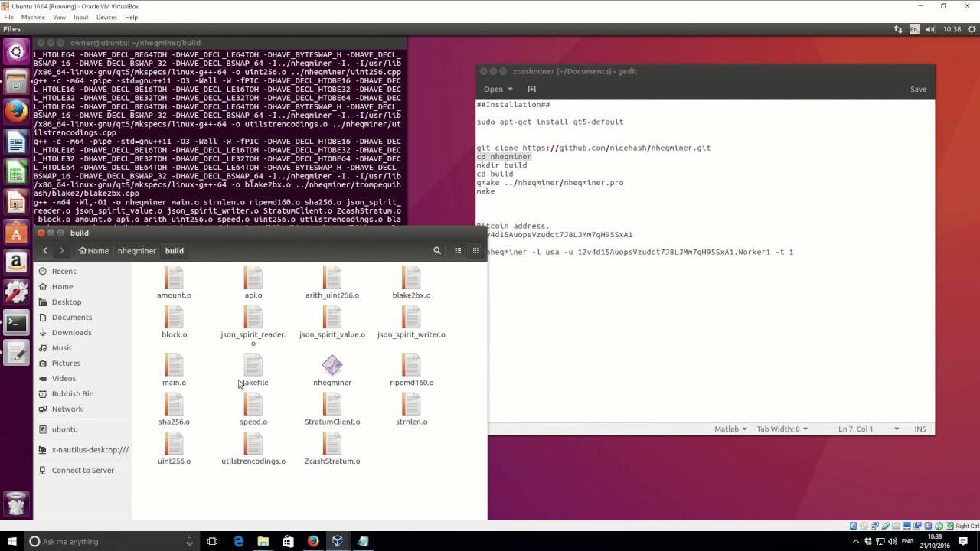This screenshot has height=551, width=980.
Task: Switch Files to list view
Action: point(458,250)
